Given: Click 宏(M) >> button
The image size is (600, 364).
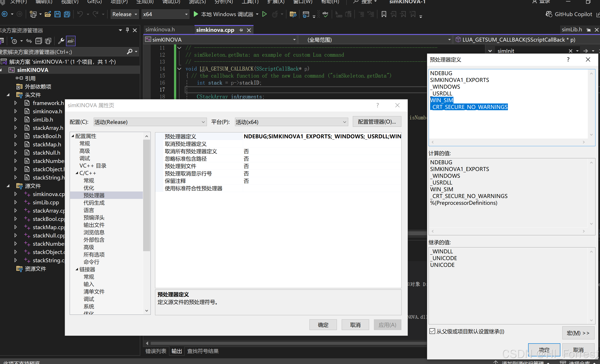Looking at the screenshot, I should click(x=578, y=333).
